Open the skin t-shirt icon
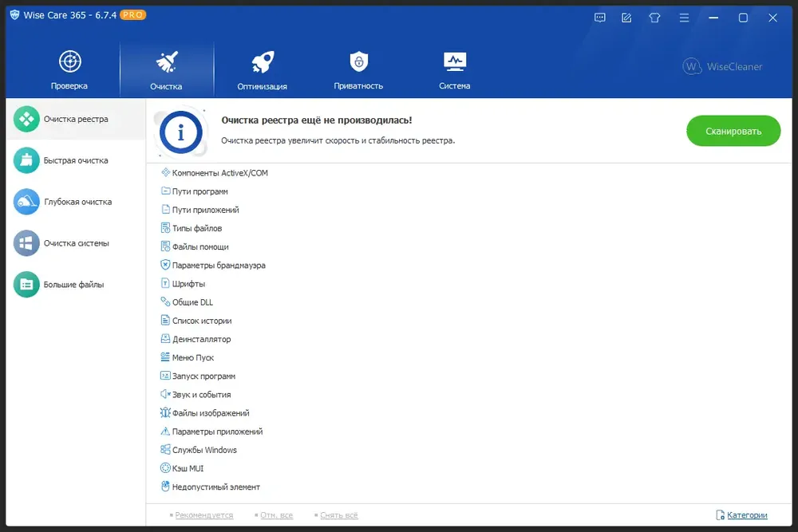This screenshot has height=532, width=798. [x=654, y=18]
